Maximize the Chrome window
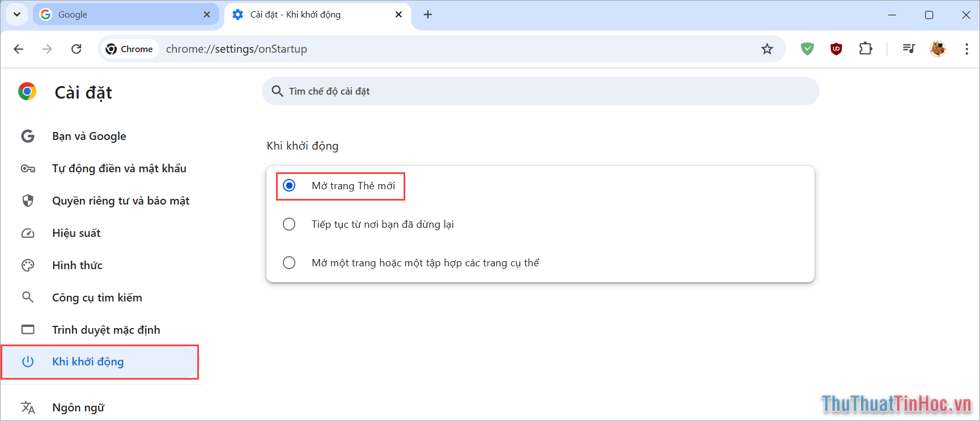The image size is (980, 421). [929, 15]
